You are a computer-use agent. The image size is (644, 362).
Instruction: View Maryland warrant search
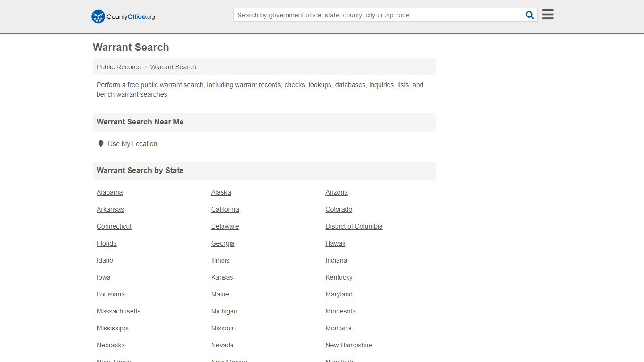[339, 294]
